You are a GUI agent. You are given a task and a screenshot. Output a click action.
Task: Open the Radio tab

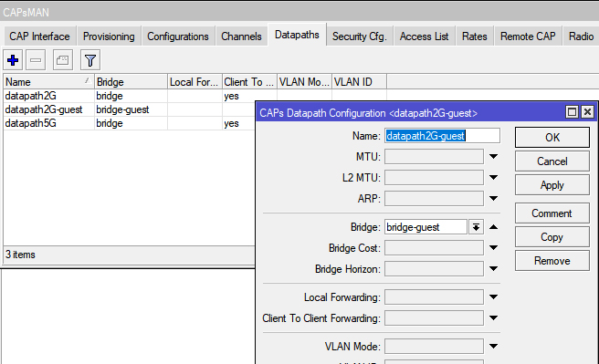(x=581, y=36)
